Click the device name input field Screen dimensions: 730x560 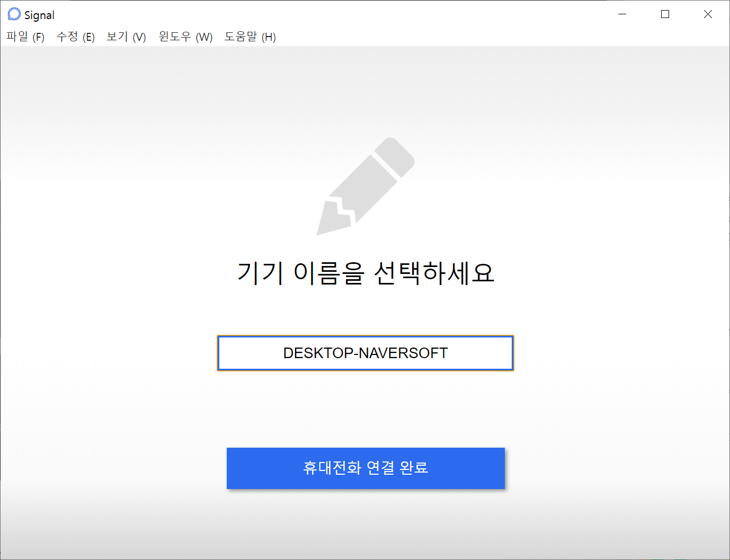point(366,353)
